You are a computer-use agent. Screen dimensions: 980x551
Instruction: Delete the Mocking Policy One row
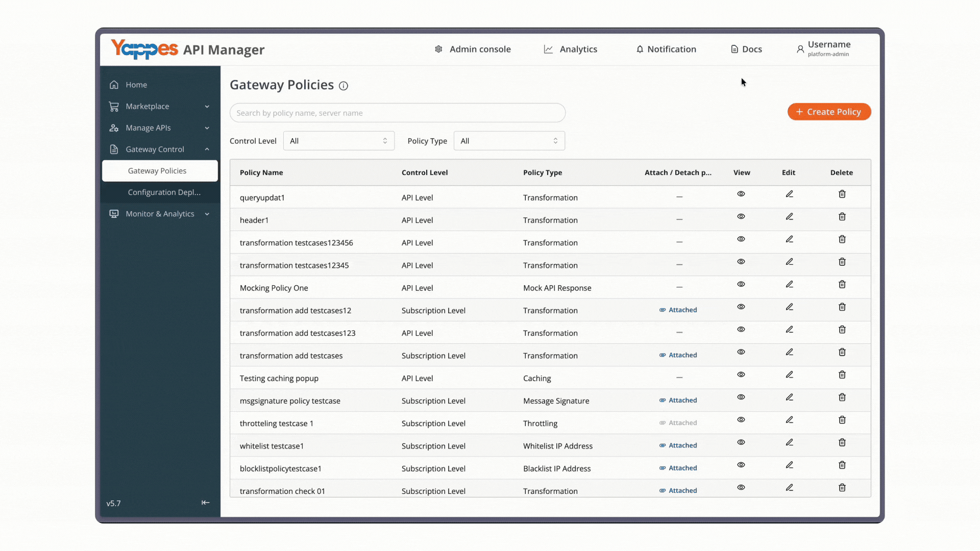coord(842,284)
